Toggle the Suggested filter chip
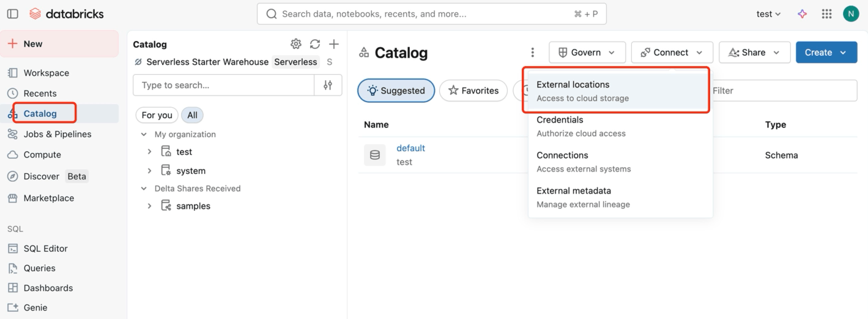 pos(396,91)
